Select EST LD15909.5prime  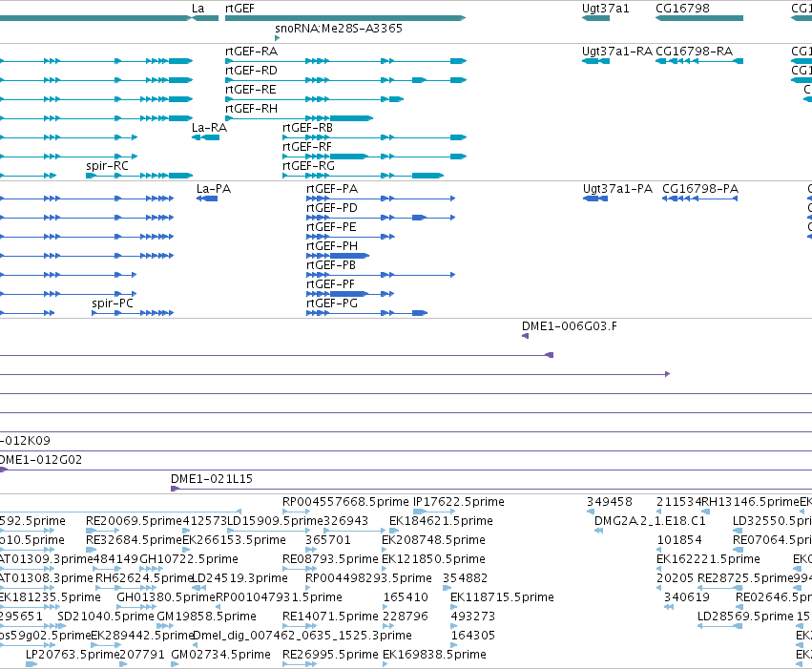click(x=275, y=521)
